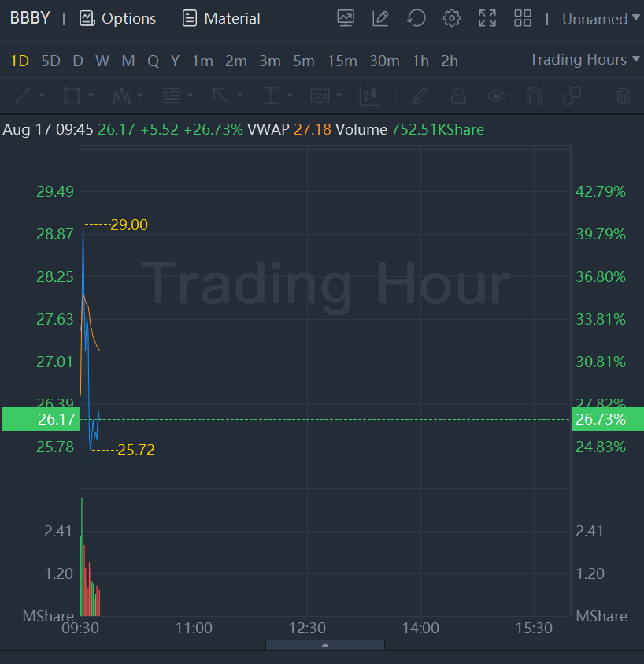Expand the line tool options arrow

[x=42, y=95]
